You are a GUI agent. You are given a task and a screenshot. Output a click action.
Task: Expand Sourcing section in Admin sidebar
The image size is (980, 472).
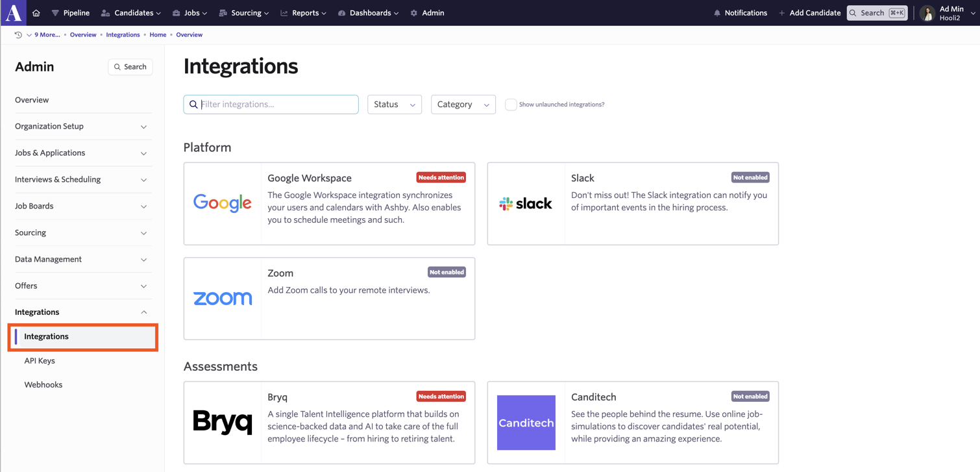83,233
